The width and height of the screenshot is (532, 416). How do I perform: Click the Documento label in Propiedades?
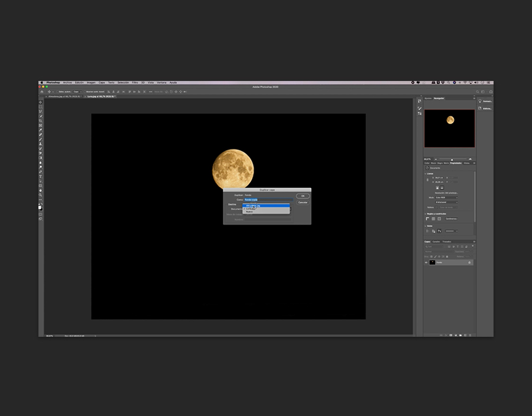tap(435, 168)
